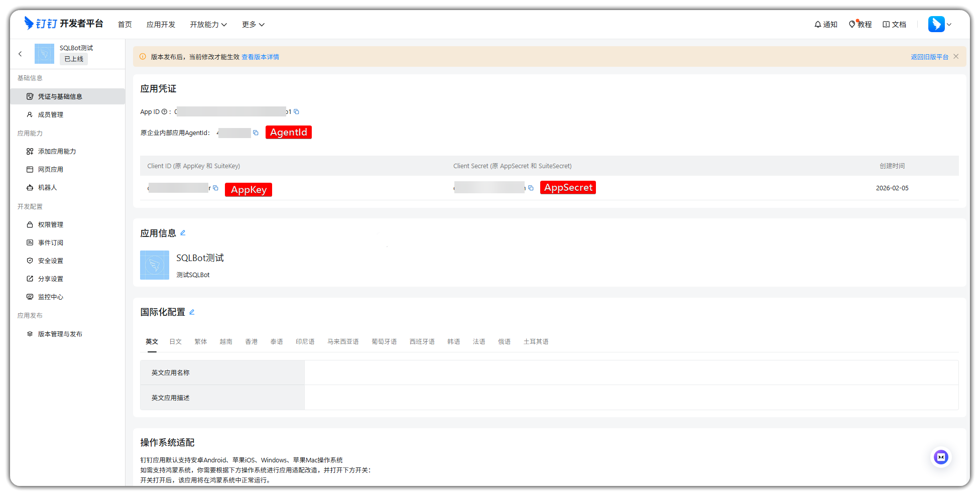Expand the 更多 dropdown menu
Image resolution: width=980 pixels, height=496 pixels.
[253, 25]
